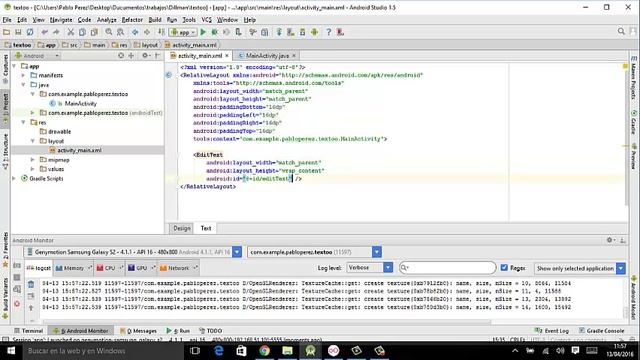Click the Copy icon in toolbar
The image size is (640, 360).
(82, 32)
